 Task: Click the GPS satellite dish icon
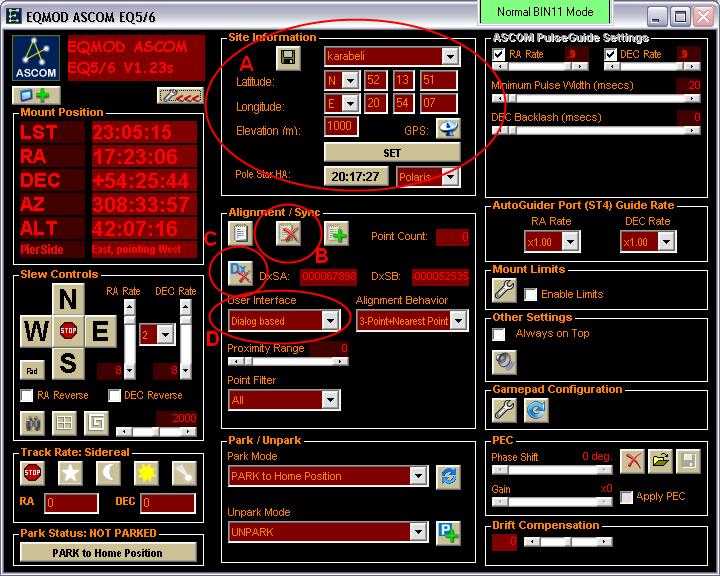click(448, 129)
